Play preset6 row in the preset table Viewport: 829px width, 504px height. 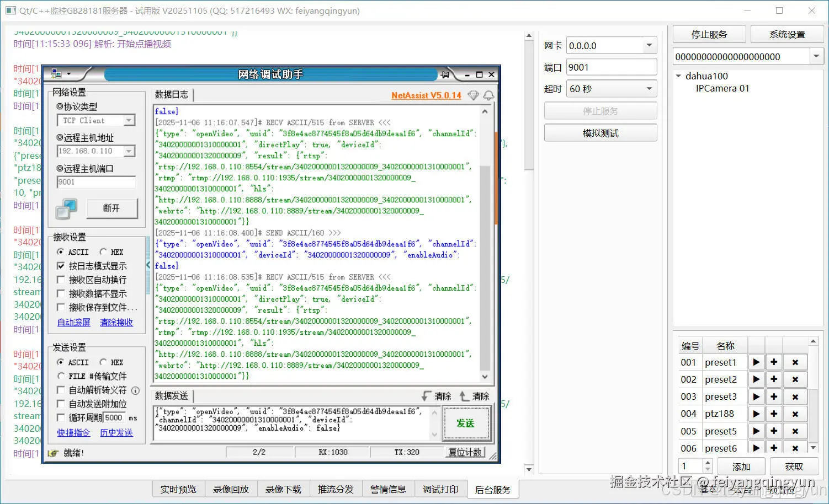pos(756,447)
